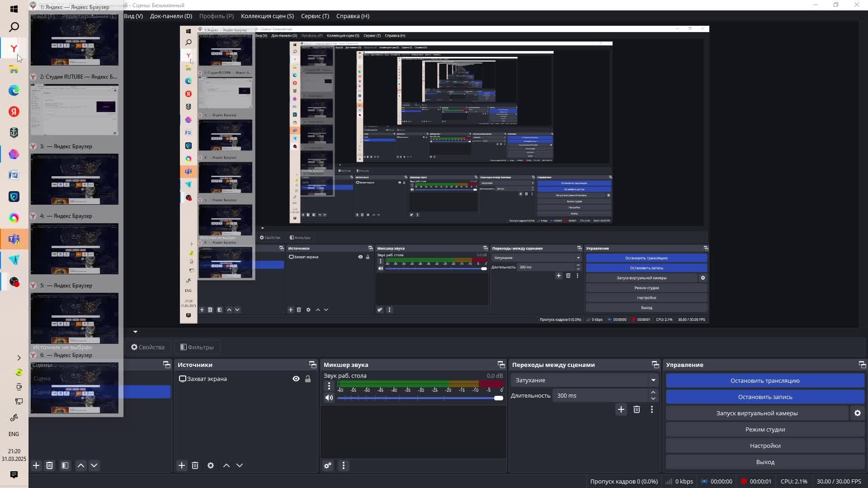Open Настройки from Управление panel
Screen dimensions: 868x488
pos(765,446)
